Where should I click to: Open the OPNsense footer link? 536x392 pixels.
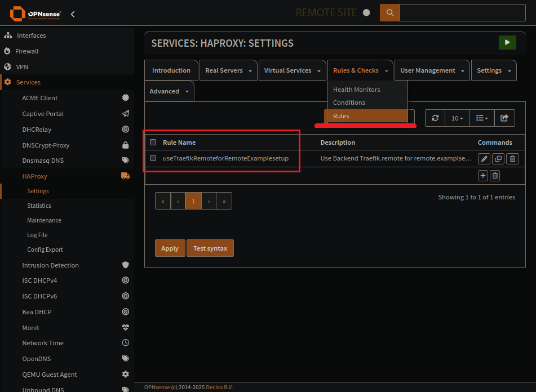point(157,387)
